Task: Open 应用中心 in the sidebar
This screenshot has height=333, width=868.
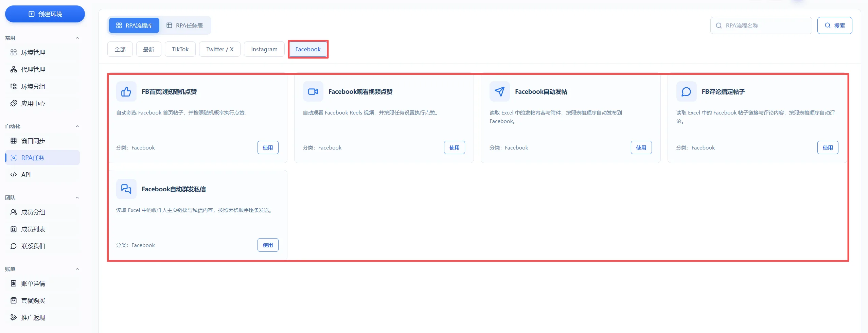Action: pyautogui.click(x=42, y=103)
